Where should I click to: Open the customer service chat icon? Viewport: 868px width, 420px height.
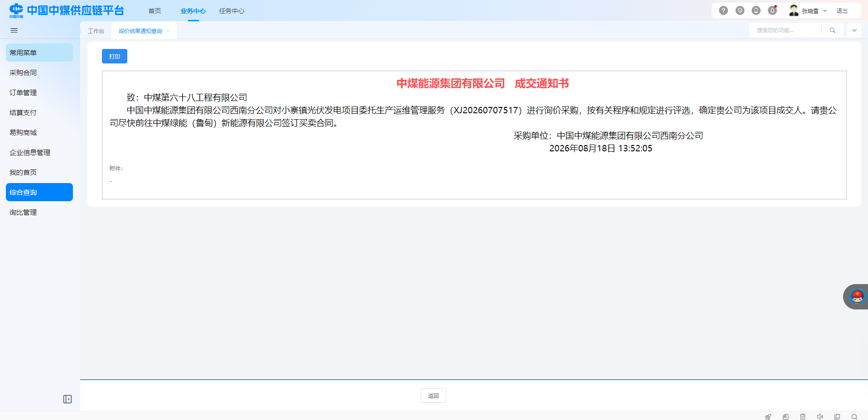click(740, 10)
